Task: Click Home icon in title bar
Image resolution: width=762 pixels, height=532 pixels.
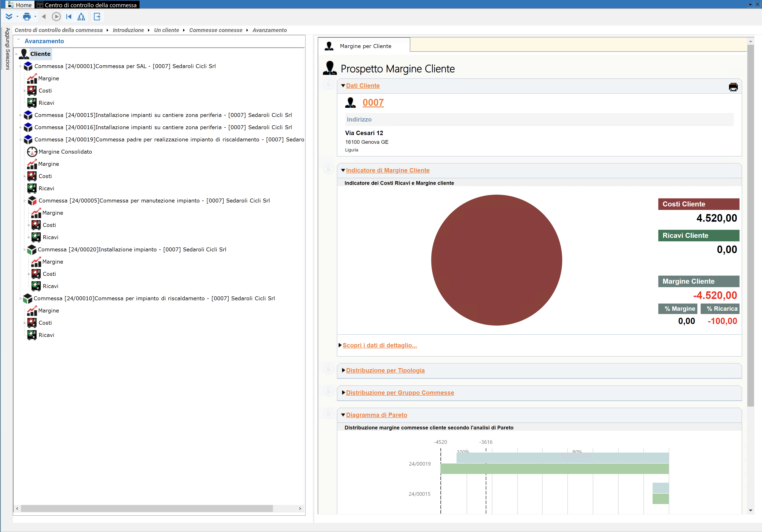Action: click(x=11, y=5)
